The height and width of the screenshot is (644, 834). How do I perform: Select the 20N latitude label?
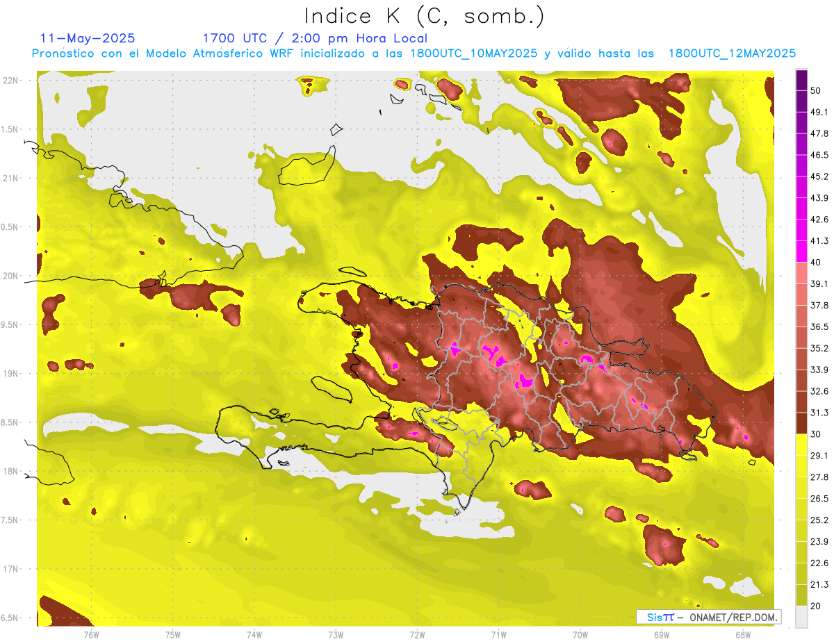12,276
